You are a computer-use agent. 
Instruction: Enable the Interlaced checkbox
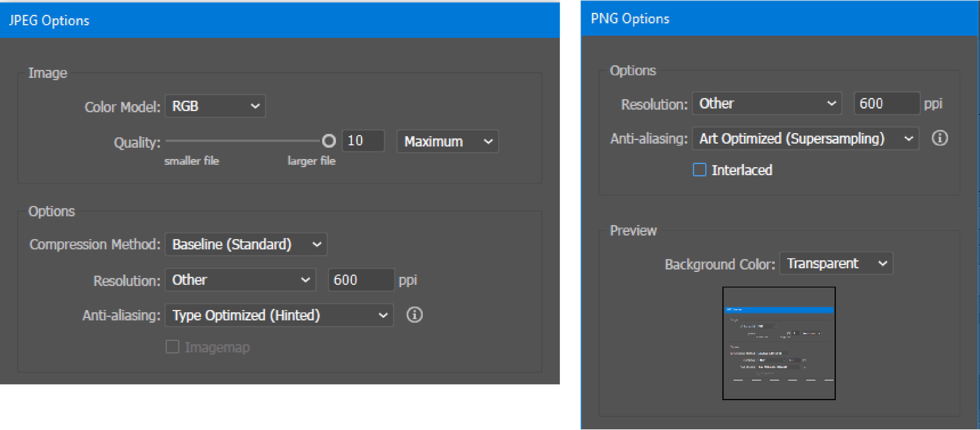(699, 170)
